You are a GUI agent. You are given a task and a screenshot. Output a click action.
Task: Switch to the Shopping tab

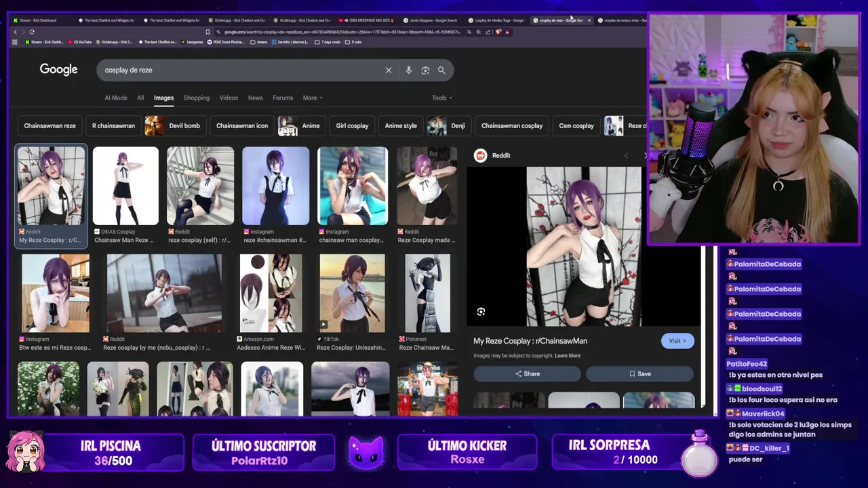point(197,98)
